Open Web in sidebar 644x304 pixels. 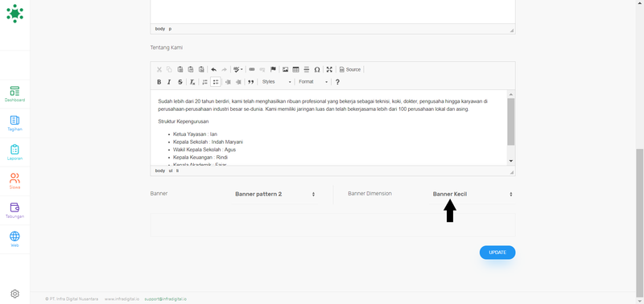pos(14,239)
